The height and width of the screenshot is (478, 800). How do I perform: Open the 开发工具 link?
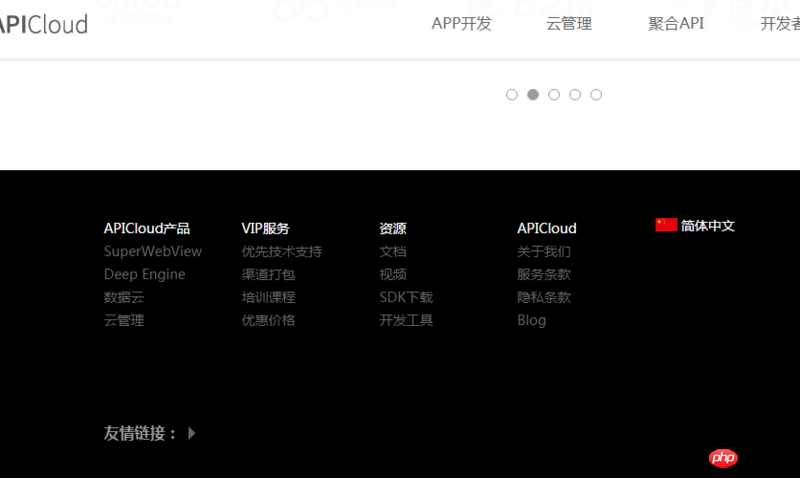tap(406, 320)
